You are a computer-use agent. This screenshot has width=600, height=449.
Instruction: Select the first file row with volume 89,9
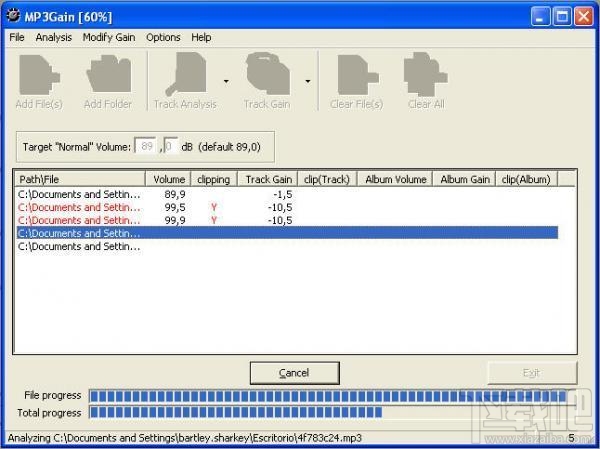coord(287,194)
